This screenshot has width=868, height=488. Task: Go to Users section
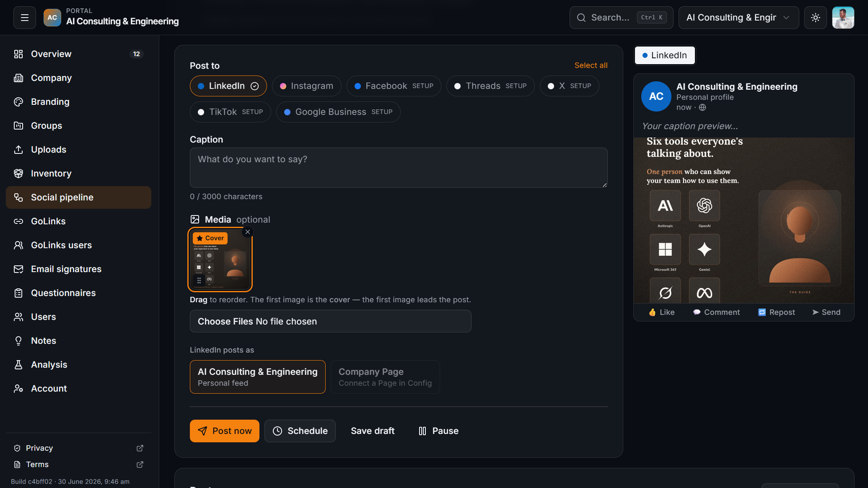[x=78, y=317]
